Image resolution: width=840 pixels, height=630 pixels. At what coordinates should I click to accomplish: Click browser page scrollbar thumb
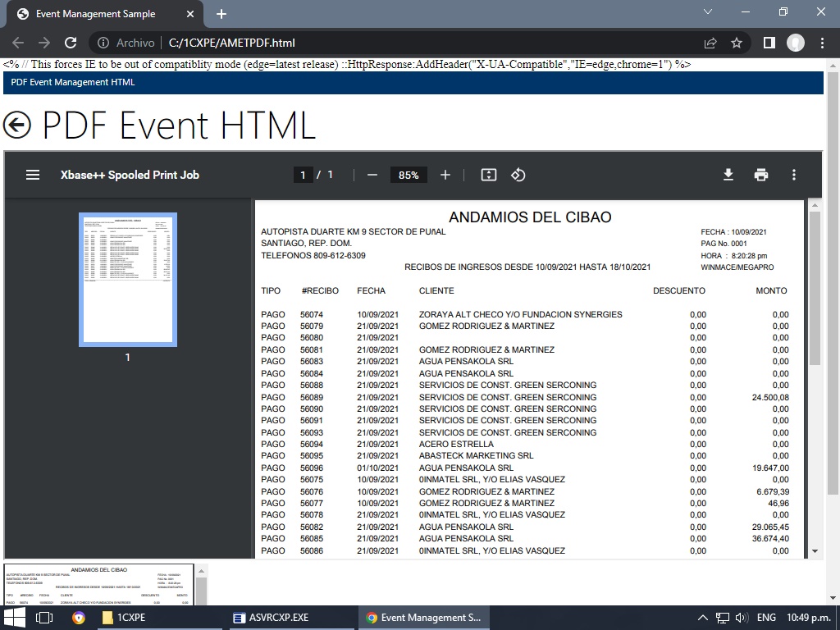tap(833, 283)
